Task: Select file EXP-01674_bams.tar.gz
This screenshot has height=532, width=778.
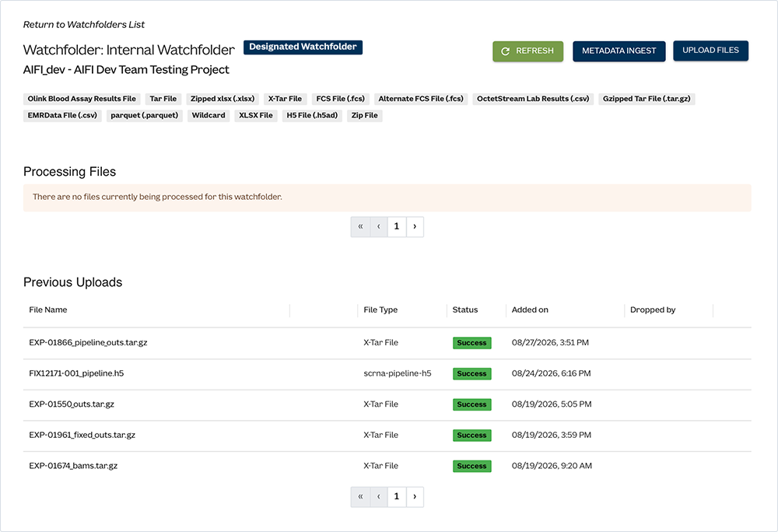Action: (73, 466)
